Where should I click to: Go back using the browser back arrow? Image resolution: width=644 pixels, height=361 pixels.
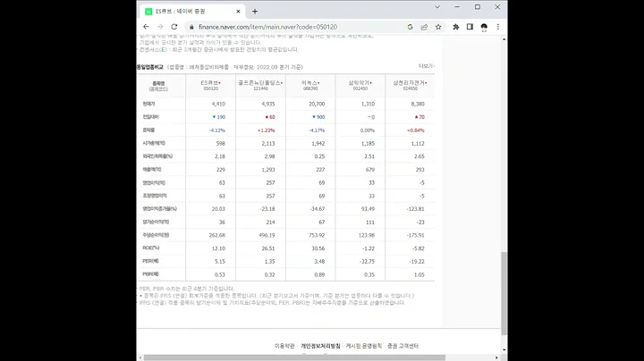pos(146,27)
